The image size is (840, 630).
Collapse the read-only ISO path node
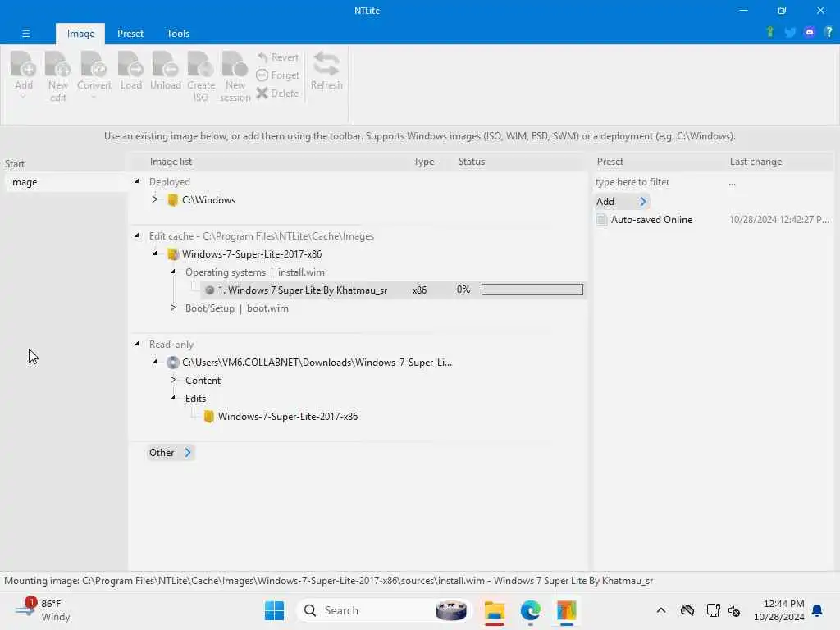pyautogui.click(x=155, y=362)
